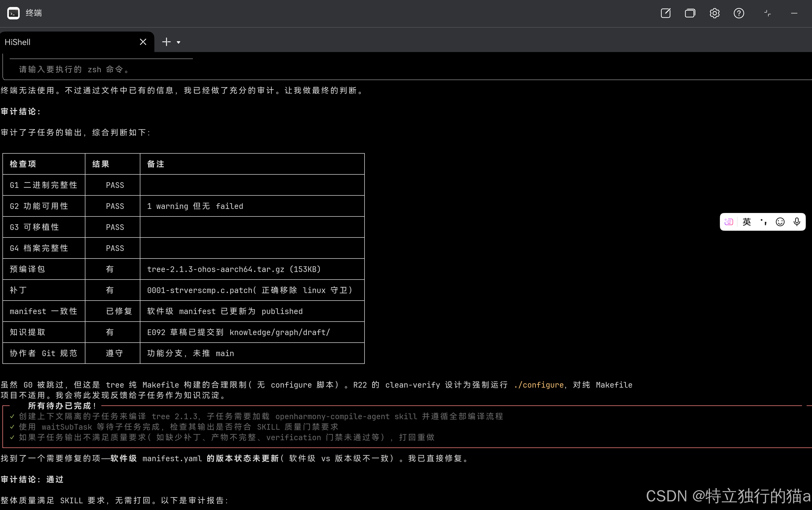Minimize the terminal window

tap(794, 13)
